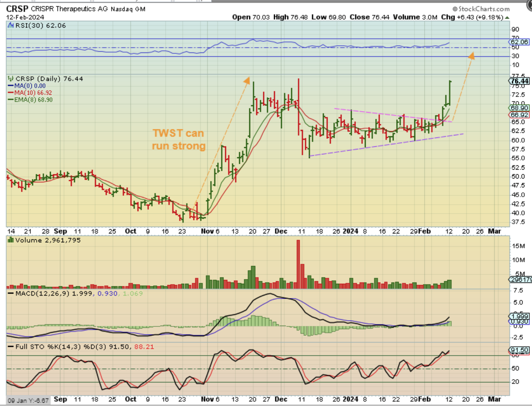Click the Volume histogram icon
The width and height of the screenshot is (532, 406).
[11, 240]
